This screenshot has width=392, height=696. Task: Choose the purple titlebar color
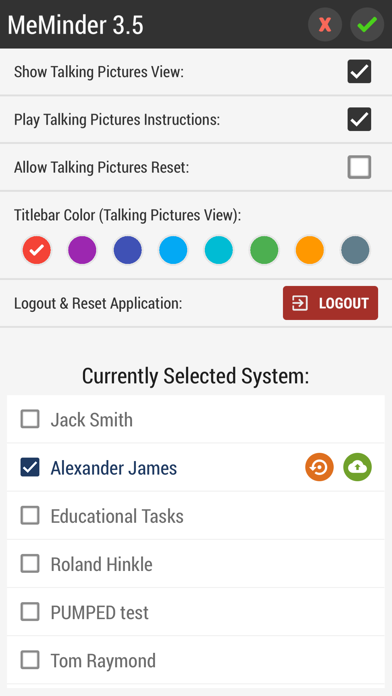[x=82, y=250]
